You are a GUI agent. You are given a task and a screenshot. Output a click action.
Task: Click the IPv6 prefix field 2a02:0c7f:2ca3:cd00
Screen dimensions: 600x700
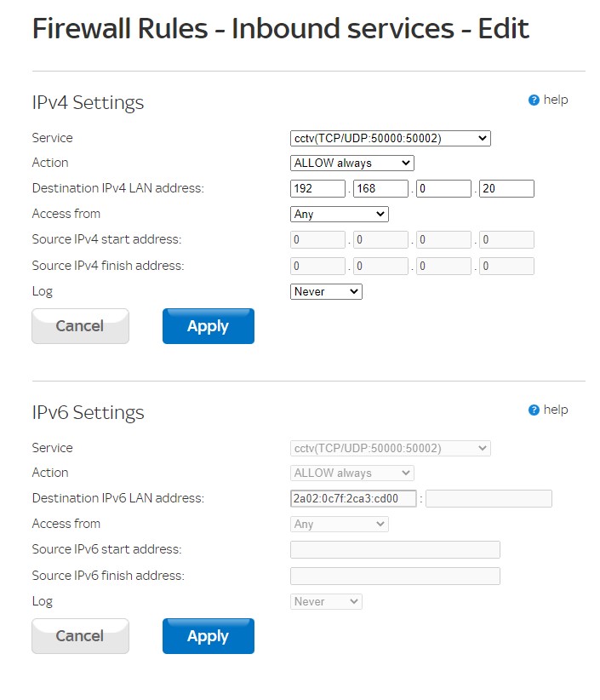353,499
